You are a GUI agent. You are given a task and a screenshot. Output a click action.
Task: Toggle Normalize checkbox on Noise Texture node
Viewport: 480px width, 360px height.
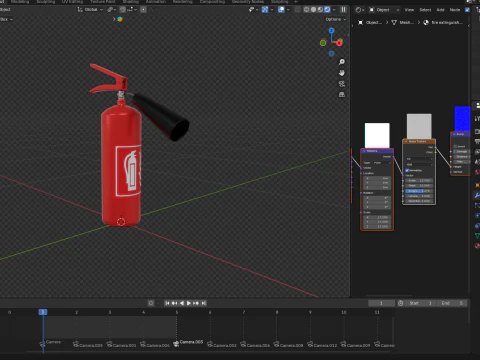(407, 170)
